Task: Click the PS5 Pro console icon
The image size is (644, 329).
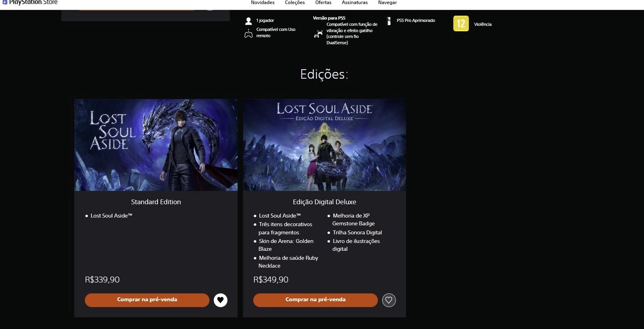Action: [389, 21]
